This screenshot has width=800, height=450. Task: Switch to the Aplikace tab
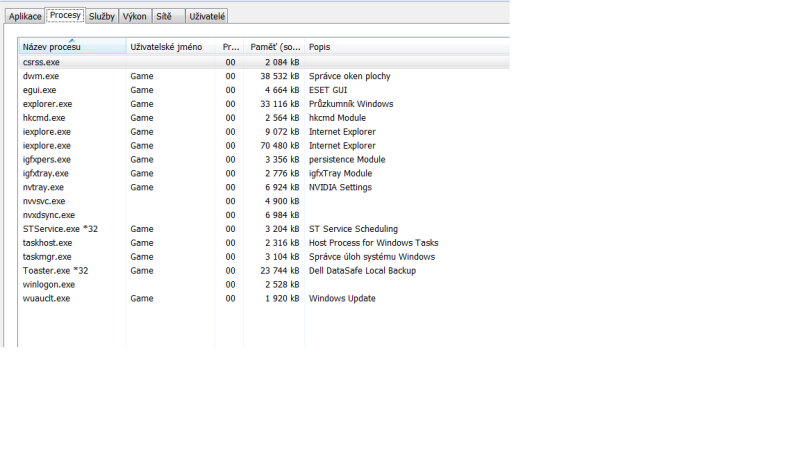[x=26, y=17]
